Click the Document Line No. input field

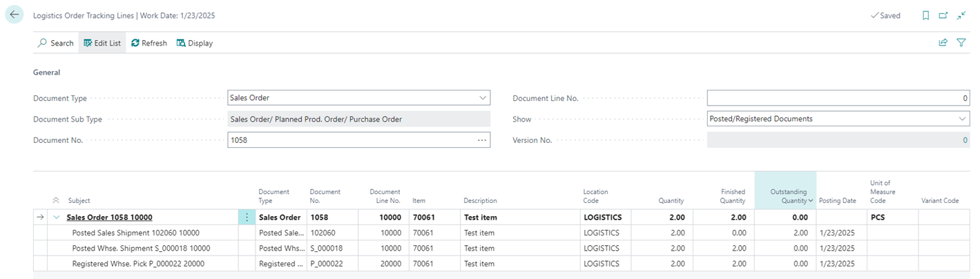[x=838, y=98]
